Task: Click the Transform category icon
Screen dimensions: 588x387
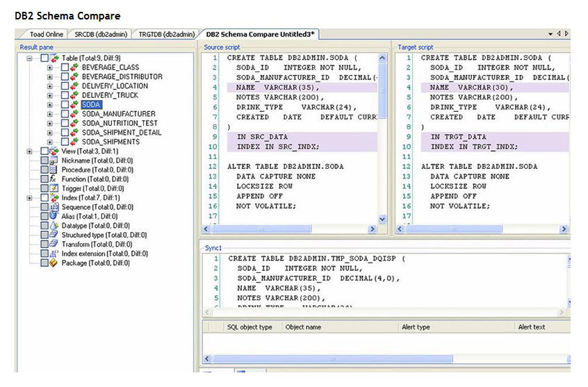Action: click(54, 244)
